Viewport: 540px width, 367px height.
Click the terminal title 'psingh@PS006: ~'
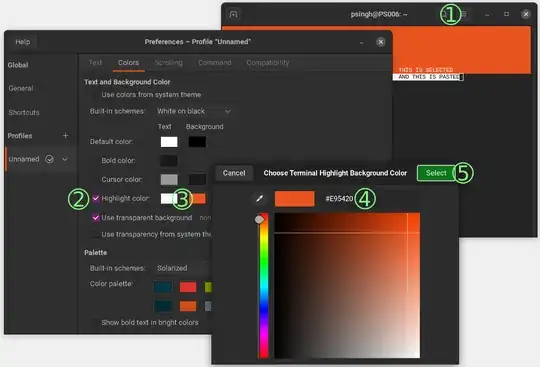[379, 14]
